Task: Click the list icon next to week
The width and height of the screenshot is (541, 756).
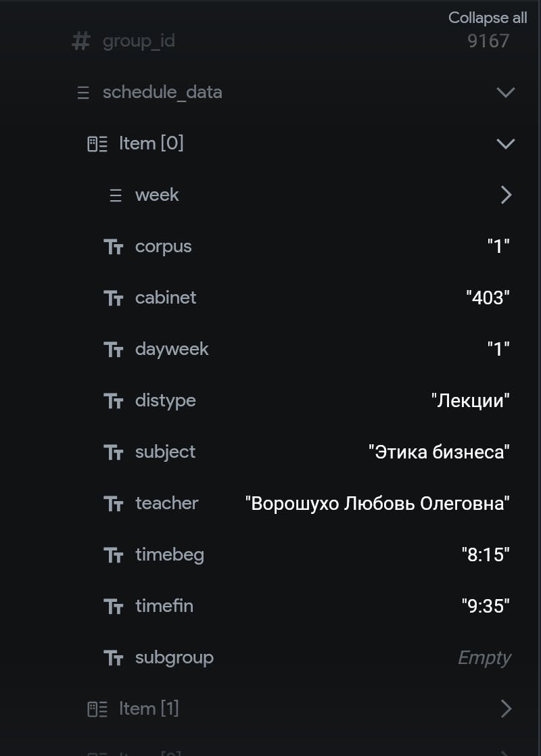Action: (x=116, y=195)
